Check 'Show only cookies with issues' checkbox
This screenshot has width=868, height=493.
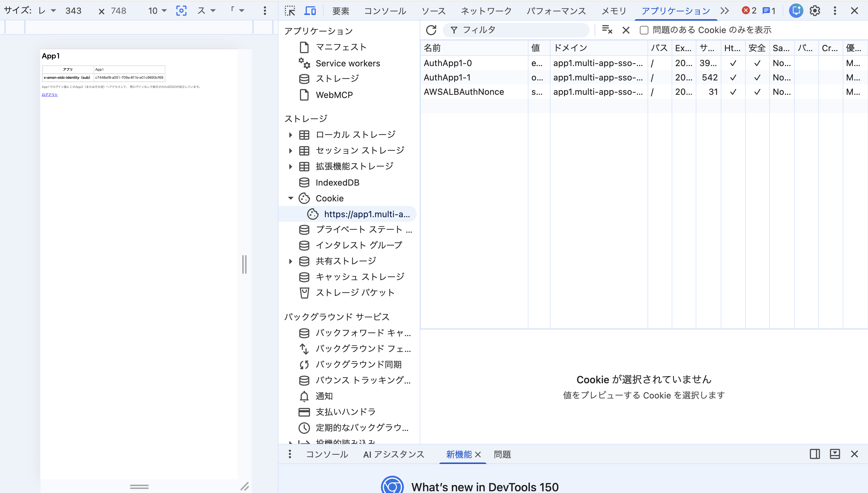tap(644, 30)
